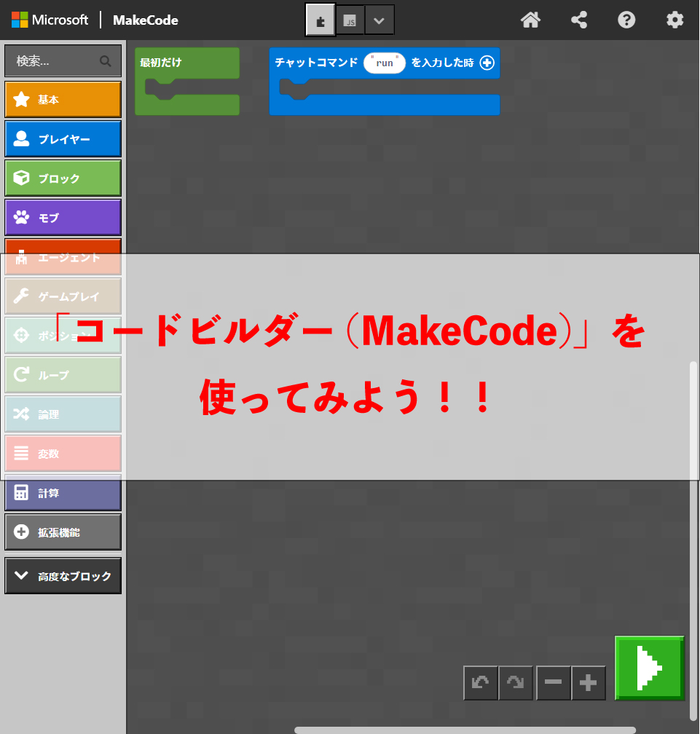The image size is (700, 734).
Task: Open the ブロック block category
Action: point(63,178)
